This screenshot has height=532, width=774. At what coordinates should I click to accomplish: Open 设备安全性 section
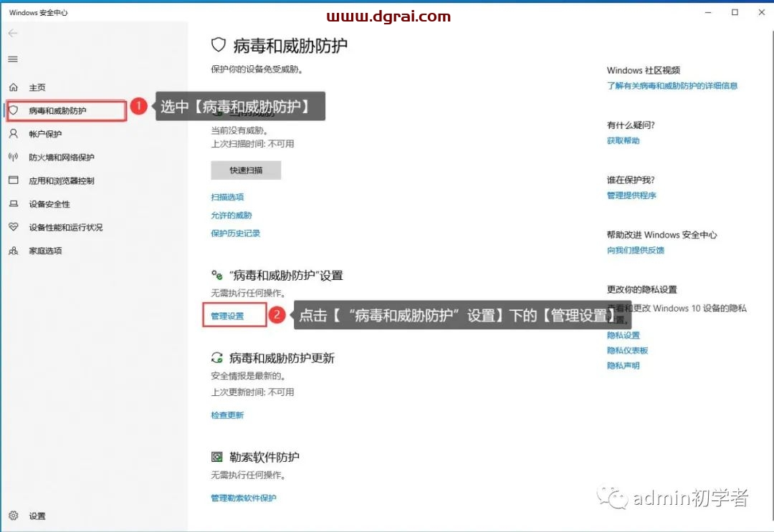pyautogui.click(x=49, y=204)
